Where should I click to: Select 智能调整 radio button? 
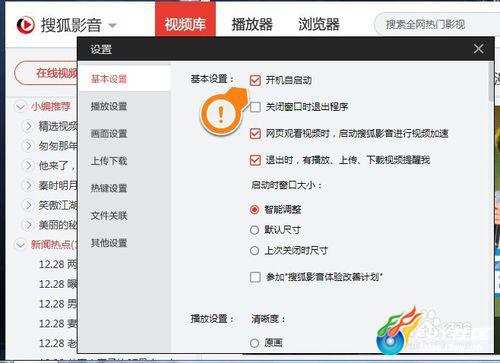coord(254,209)
